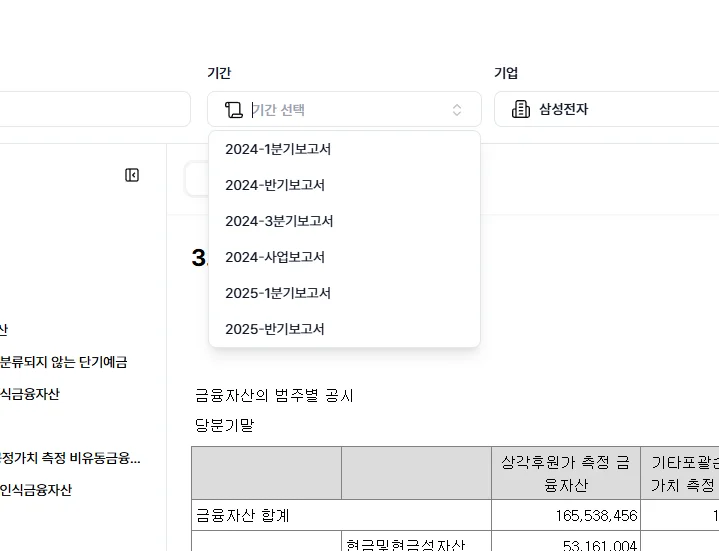Go to sidebar item 정가치 측정 비유동금융...

point(70,458)
